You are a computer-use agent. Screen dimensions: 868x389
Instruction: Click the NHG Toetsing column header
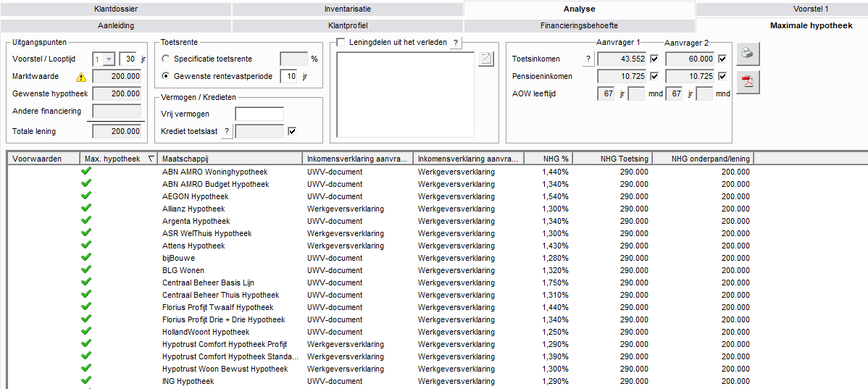tap(613, 159)
